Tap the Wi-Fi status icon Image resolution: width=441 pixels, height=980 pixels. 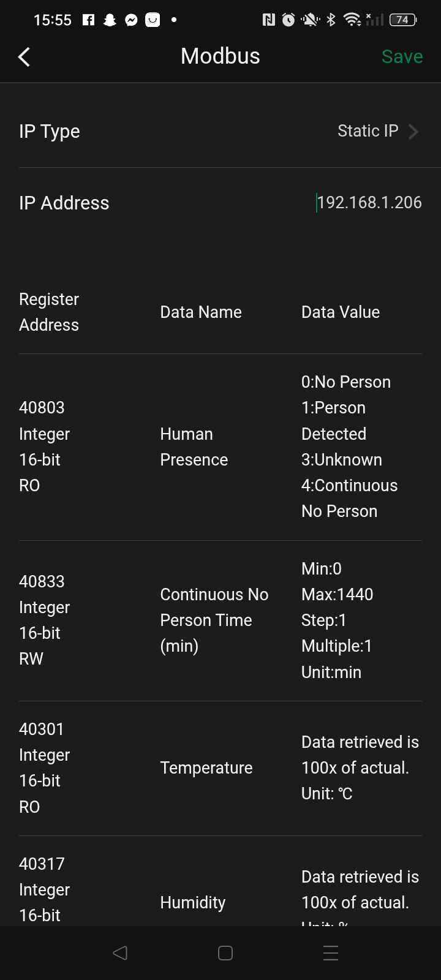tap(352, 20)
